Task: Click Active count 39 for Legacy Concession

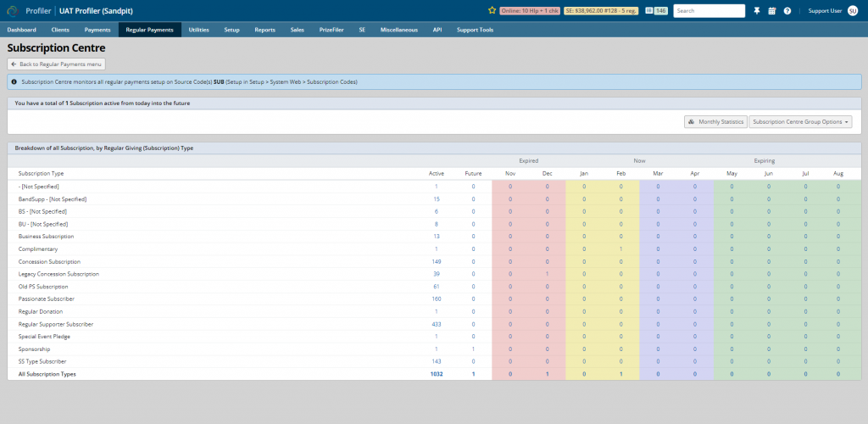Action: point(437,274)
